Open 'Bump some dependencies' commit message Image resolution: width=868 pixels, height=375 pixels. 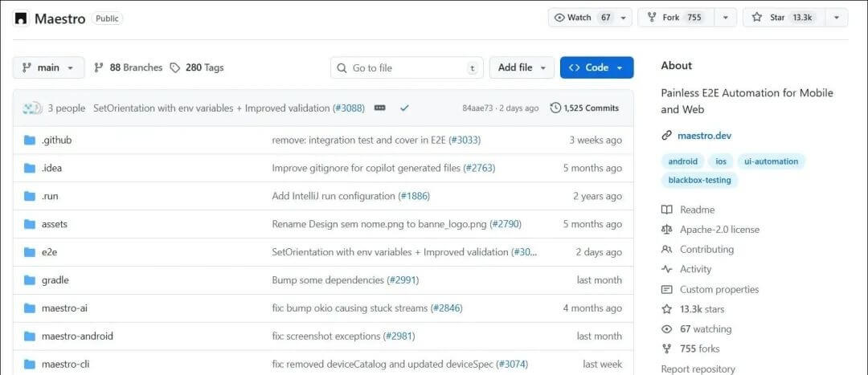pyautogui.click(x=328, y=280)
